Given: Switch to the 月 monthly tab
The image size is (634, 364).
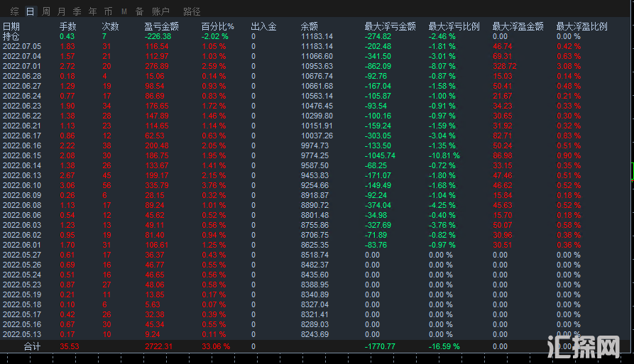Looking at the screenshot, I should [61, 12].
